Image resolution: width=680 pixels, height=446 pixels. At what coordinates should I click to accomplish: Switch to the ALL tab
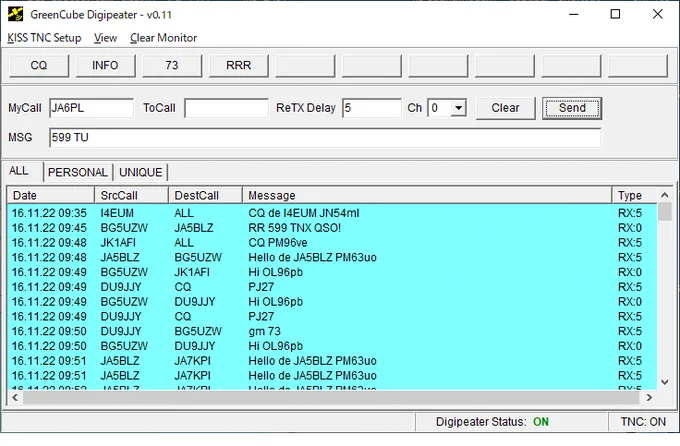click(19, 171)
